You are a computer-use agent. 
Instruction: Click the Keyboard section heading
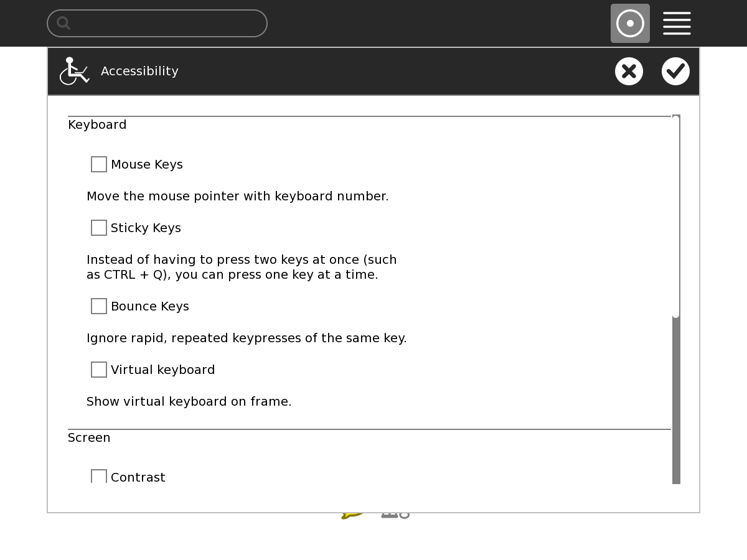[x=97, y=125]
